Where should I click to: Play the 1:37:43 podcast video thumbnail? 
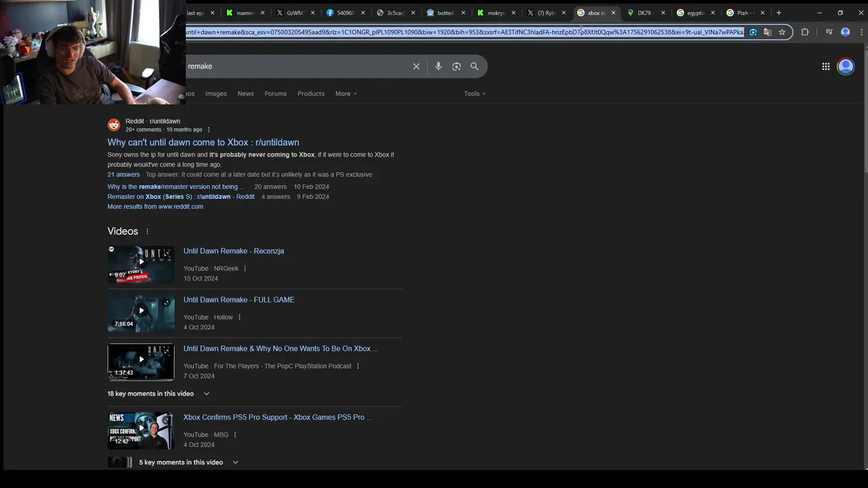tap(141, 362)
